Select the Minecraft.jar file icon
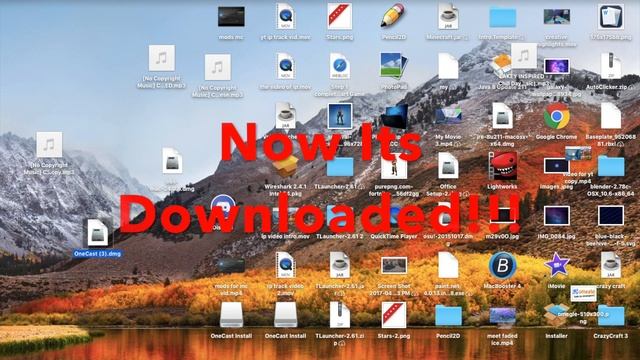 point(448,16)
